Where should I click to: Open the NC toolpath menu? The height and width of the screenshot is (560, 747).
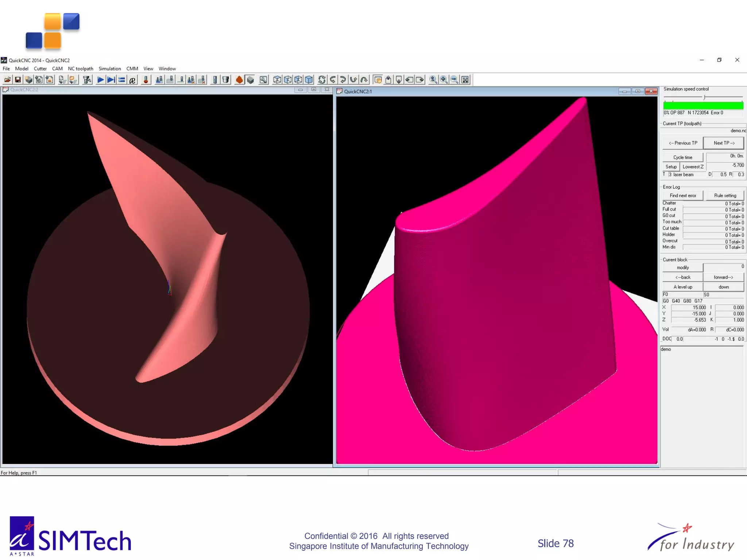pos(80,69)
